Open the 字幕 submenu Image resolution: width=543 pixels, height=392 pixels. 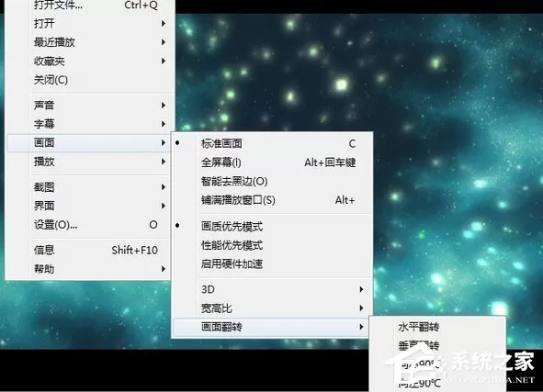[88, 124]
